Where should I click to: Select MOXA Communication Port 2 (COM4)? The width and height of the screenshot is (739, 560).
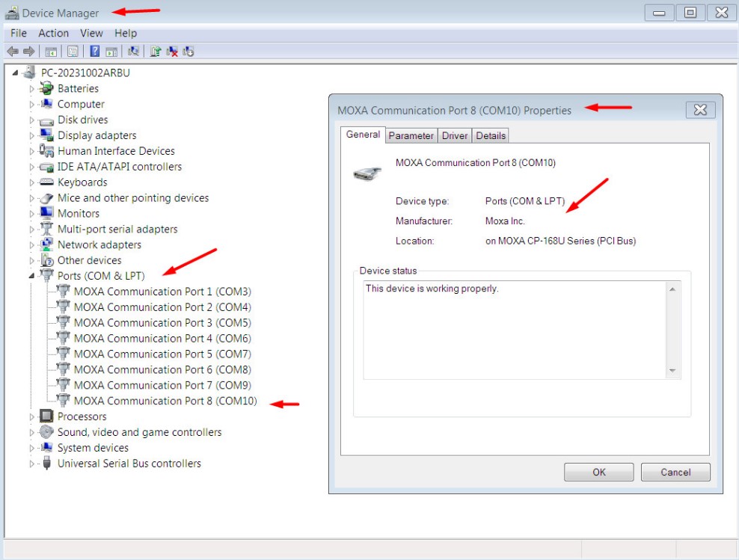coord(162,307)
